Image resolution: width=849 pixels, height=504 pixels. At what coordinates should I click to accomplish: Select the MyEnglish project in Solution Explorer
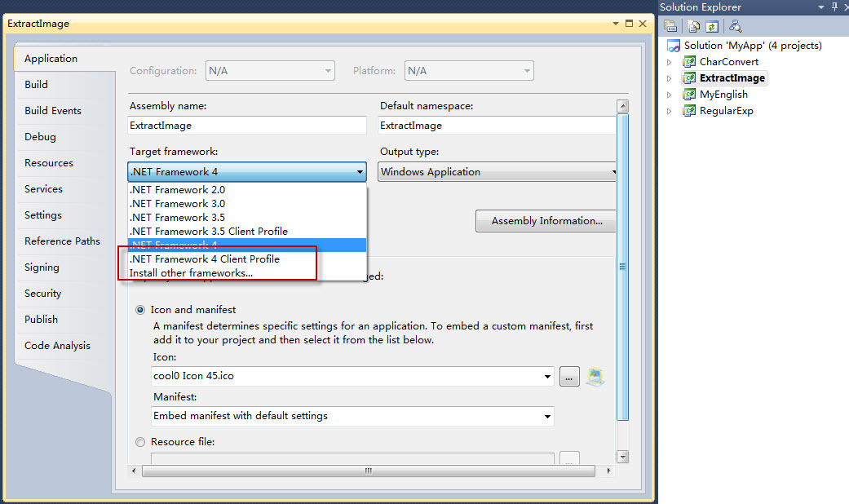pos(723,95)
